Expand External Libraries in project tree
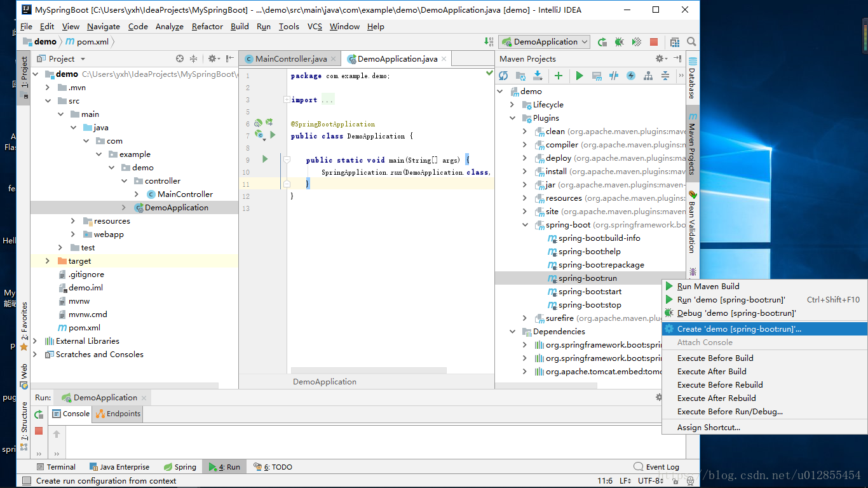868x488 pixels. (x=35, y=341)
